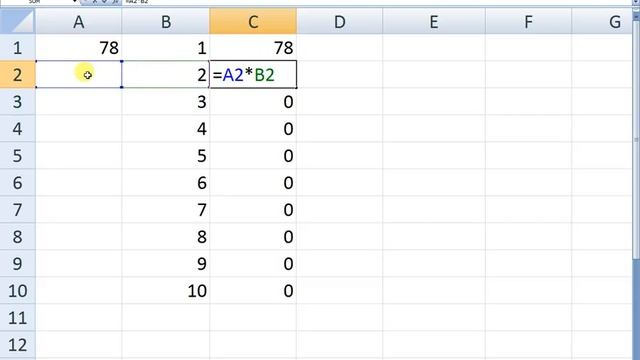Select highlighted row 2 header
Screen dimensions: 640x360
click(17, 75)
